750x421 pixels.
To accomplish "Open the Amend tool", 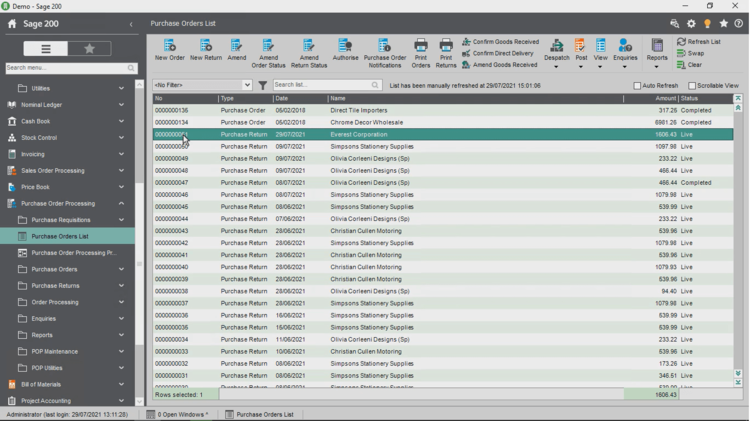I will point(236,50).
